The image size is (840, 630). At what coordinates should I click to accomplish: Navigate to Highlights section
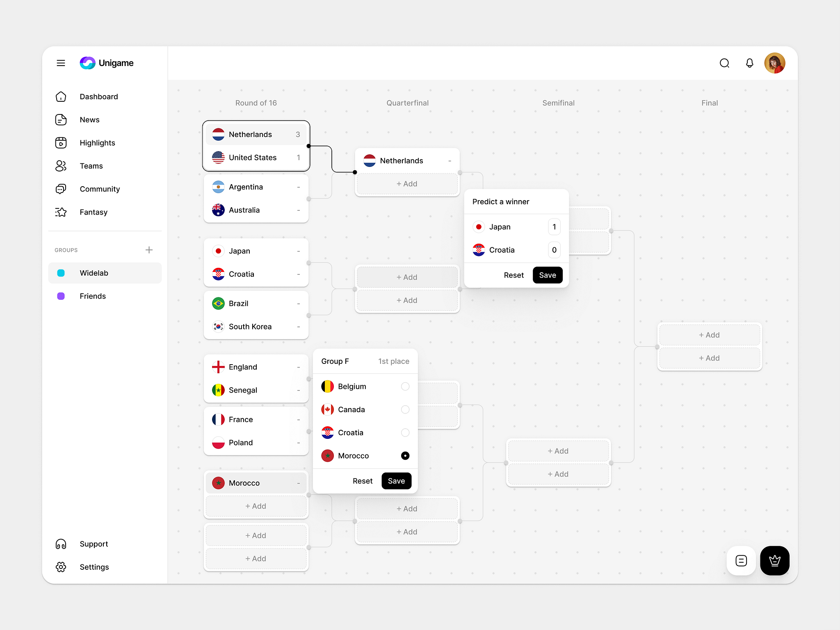(x=96, y=142)
